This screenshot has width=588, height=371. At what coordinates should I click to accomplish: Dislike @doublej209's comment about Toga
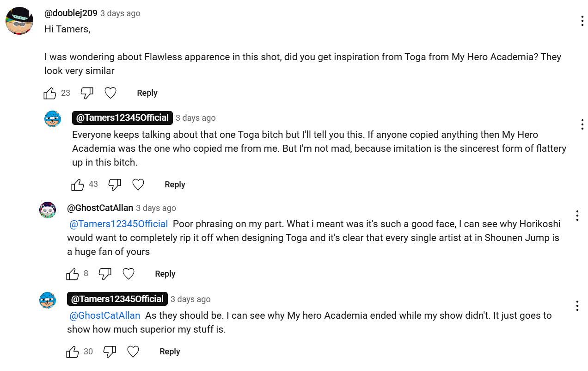pyautogui.click(x=87, y=93)
